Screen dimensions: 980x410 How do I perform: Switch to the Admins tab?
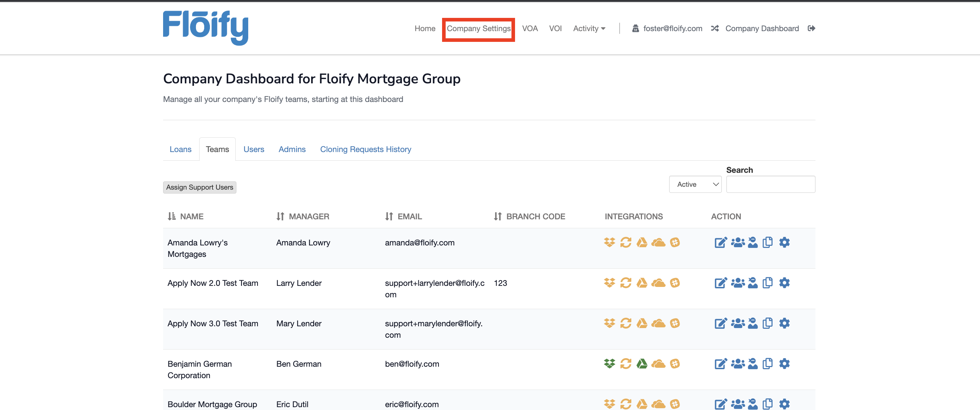click(292, 149)
